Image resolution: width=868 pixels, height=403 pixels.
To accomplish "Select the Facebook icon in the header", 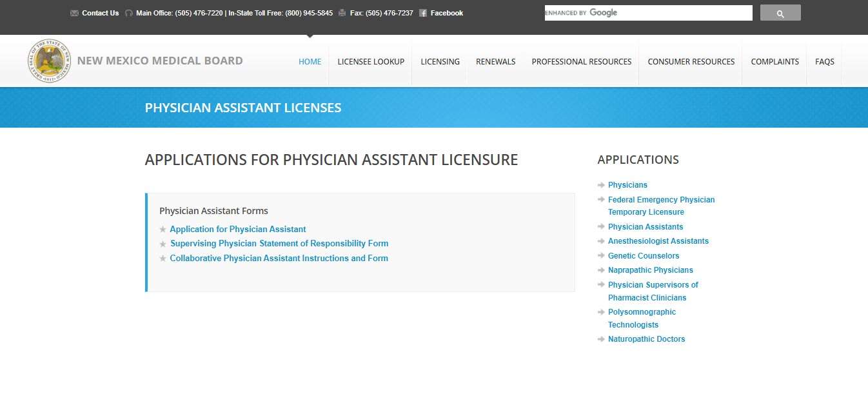I will [422, 12].
